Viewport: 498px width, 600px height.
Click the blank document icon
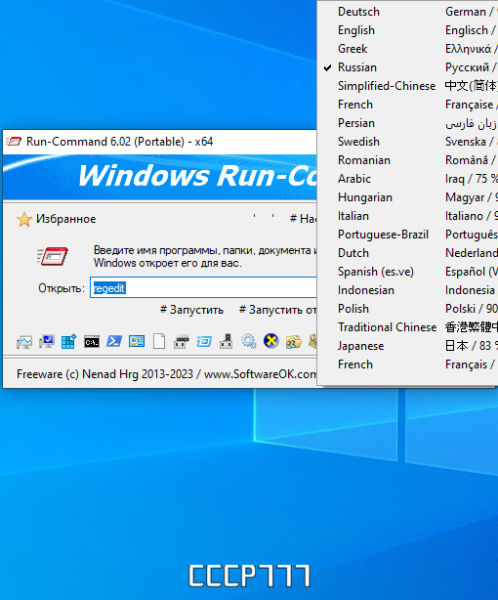tap(159, 341)
